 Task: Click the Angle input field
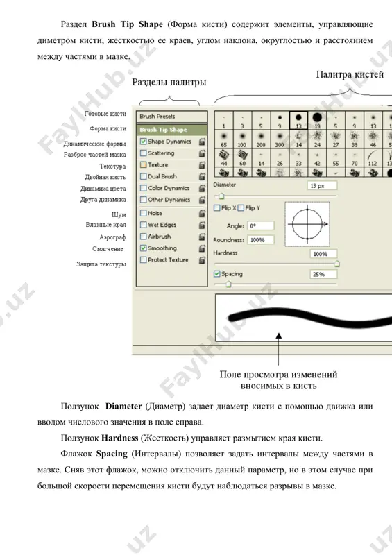tap(260, 226)
